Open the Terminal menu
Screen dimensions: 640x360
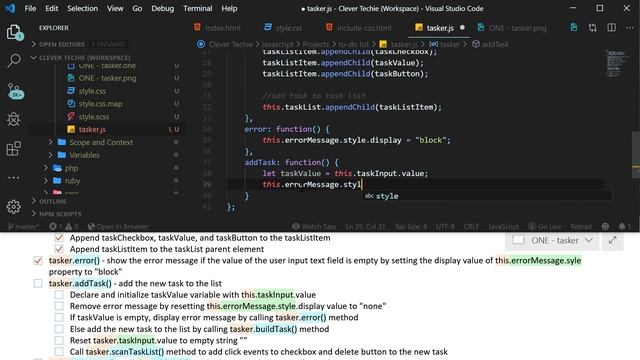click(x=198, y=8)
